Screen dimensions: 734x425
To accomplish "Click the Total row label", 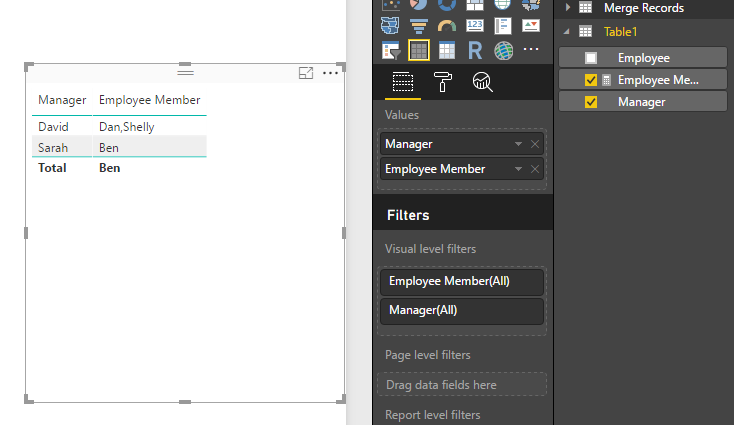I will 52,168.
